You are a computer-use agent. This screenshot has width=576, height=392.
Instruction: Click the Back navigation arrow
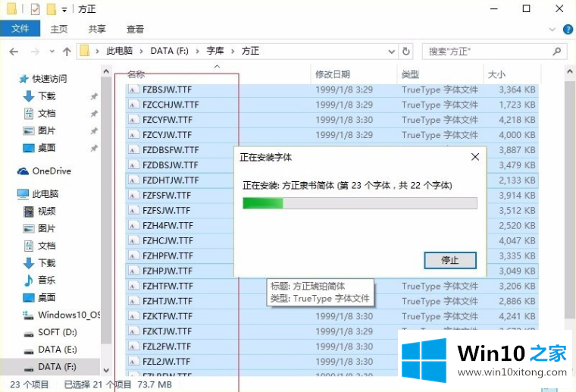tap(14, 52)
